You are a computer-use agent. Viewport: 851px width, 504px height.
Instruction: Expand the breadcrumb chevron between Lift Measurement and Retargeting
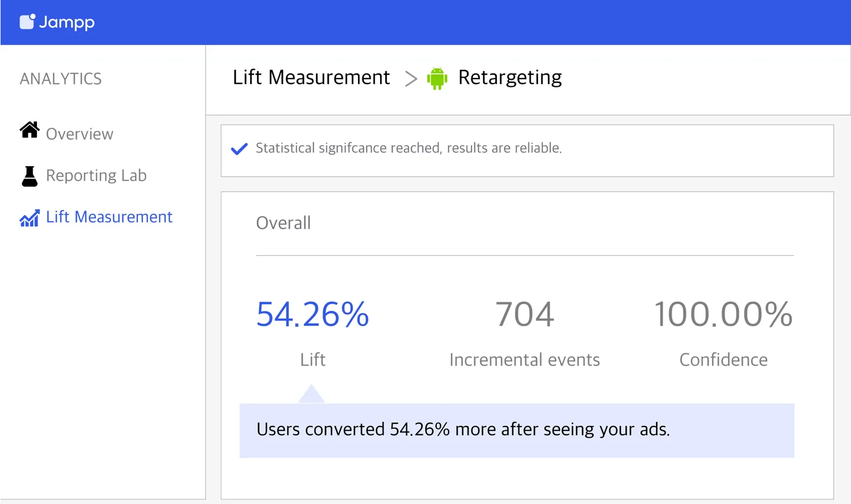(x=411, y=79)
